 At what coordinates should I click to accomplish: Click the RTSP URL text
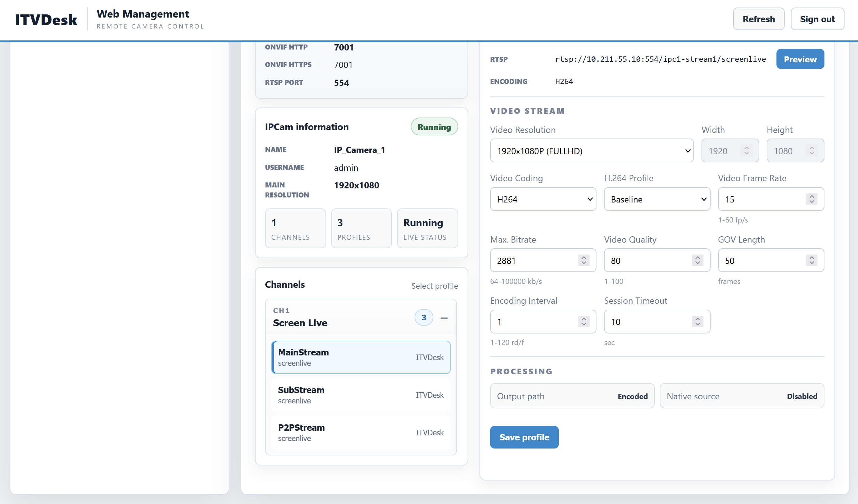[x=660, y=59]
